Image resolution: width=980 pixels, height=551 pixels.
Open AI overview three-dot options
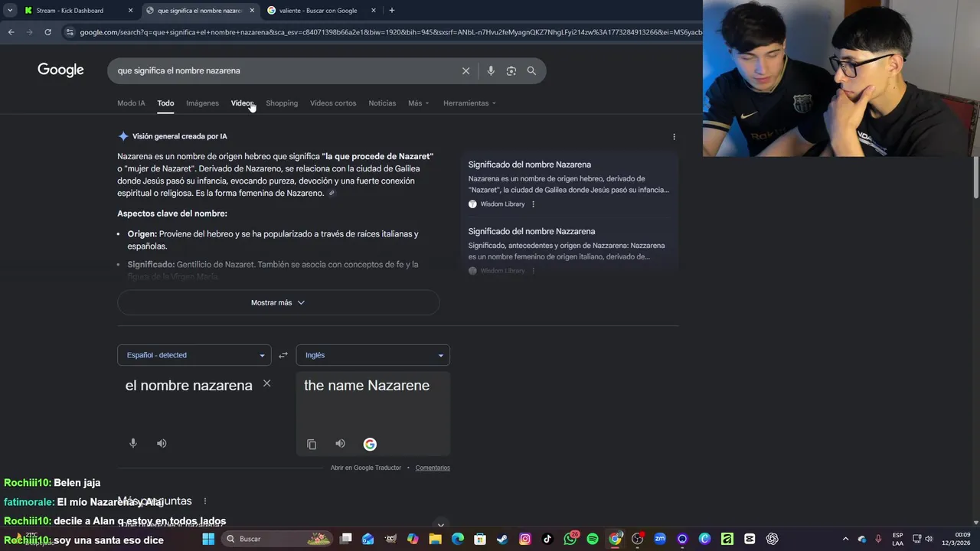click(674, 137)
